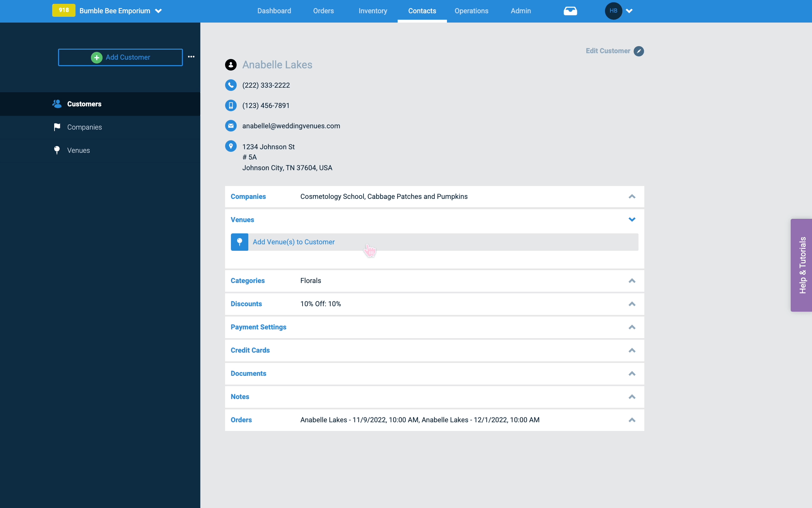Click the Venues pin icon in sidebar
Image resolution: width=812 pixels, height=508 pixels.
point(57,150)
